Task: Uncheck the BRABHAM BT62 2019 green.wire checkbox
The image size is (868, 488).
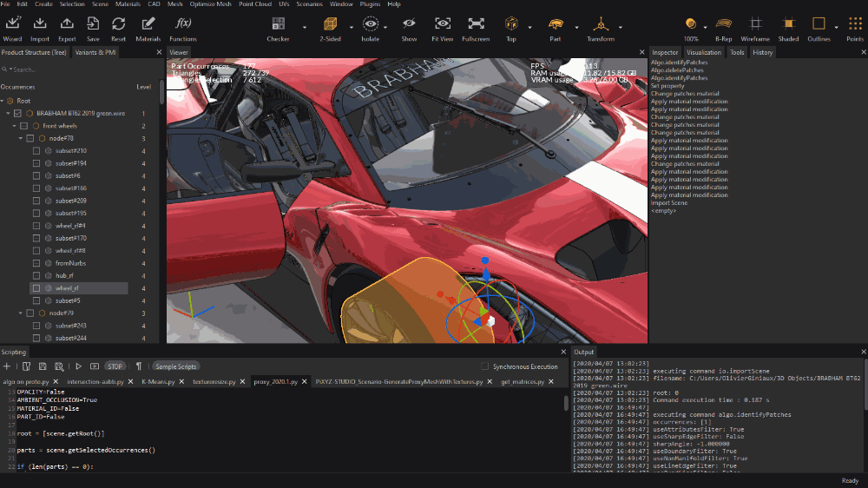Action: click(17, 114)
